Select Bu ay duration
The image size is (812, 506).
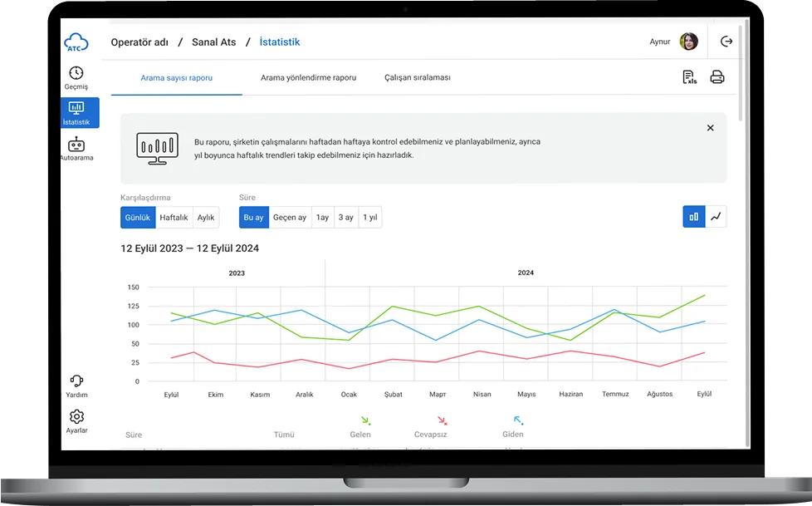click(254, 217)
